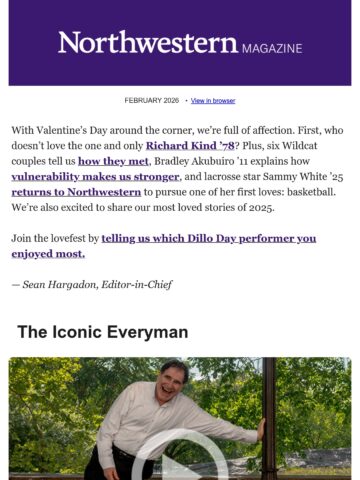Image resolution: width=360 pixels, height=480 pixels.
Task: Open the Richard Kind '78 story link
Action: point(190,146)
